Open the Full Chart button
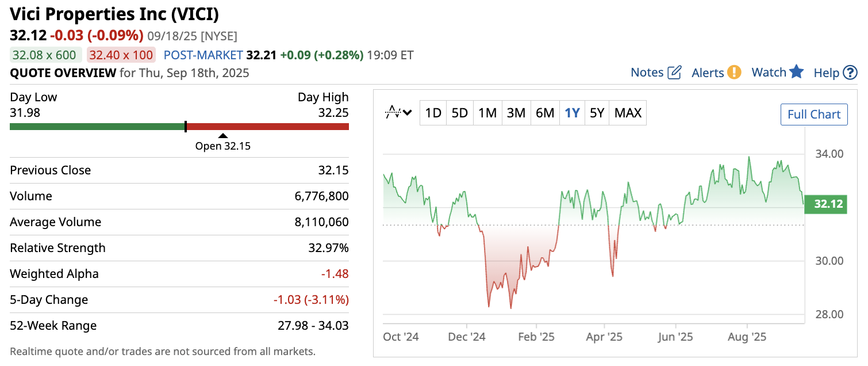 coord(814,114)
